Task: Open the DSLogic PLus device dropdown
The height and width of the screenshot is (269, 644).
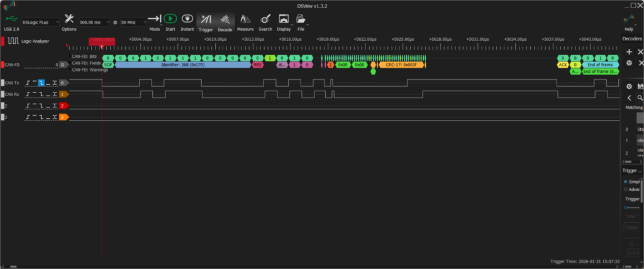Action: pos(40,21)
